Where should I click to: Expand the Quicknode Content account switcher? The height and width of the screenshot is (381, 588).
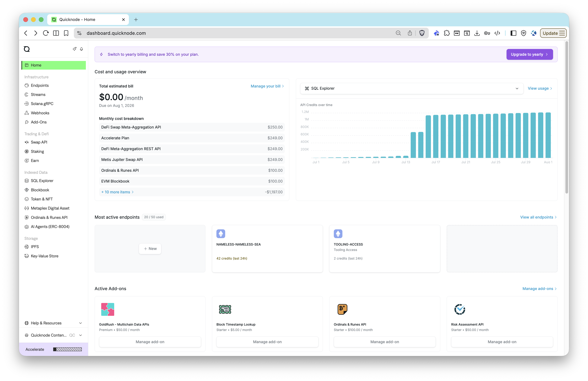[x=53, y=335]
